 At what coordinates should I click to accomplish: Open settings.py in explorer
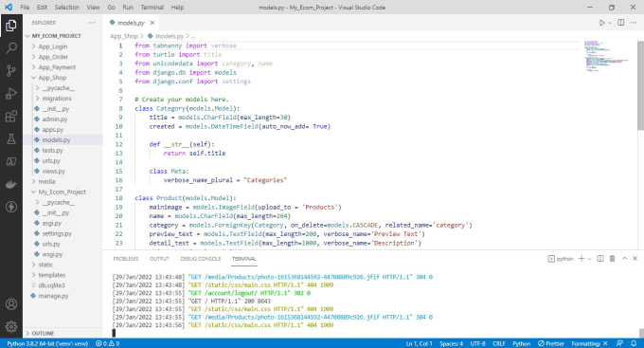[57, 233]
